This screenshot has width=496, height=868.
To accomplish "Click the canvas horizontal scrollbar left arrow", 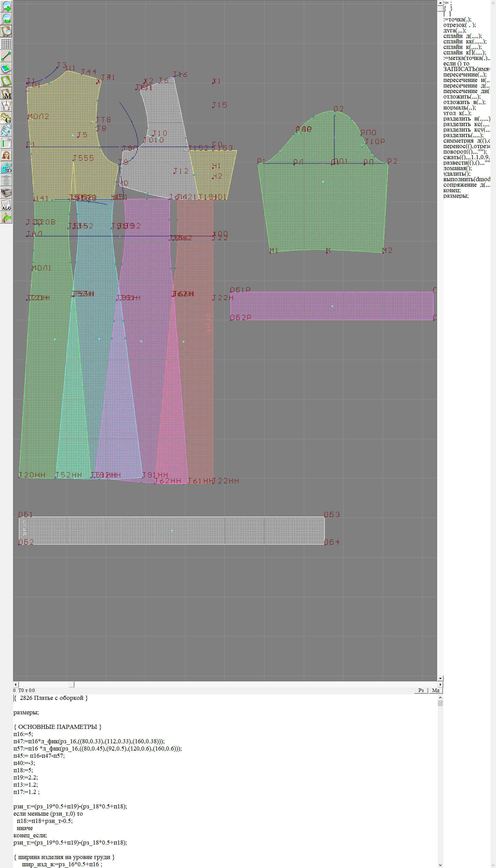I will (x=16, y=684).
